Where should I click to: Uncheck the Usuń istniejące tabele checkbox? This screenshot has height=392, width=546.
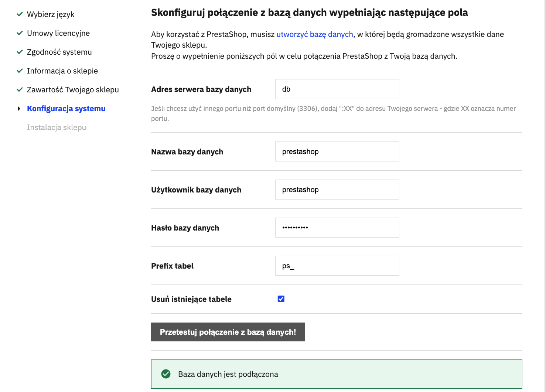281,299
